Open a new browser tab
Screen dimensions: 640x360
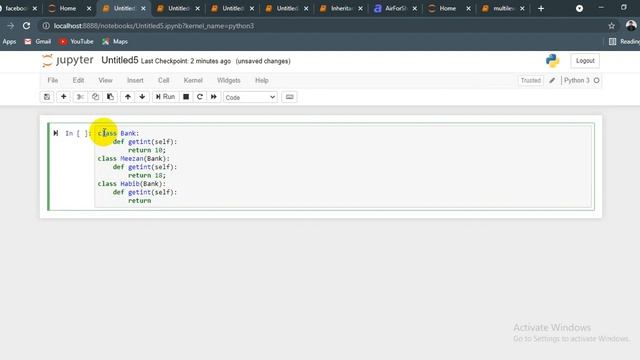pyautogui.click(x=541, y=8)
